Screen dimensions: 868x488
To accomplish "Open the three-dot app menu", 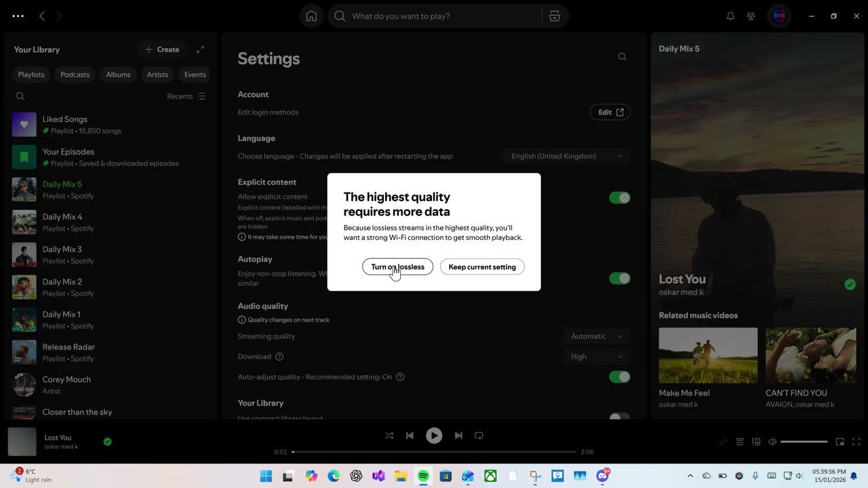I will click(x=18, y=16).
